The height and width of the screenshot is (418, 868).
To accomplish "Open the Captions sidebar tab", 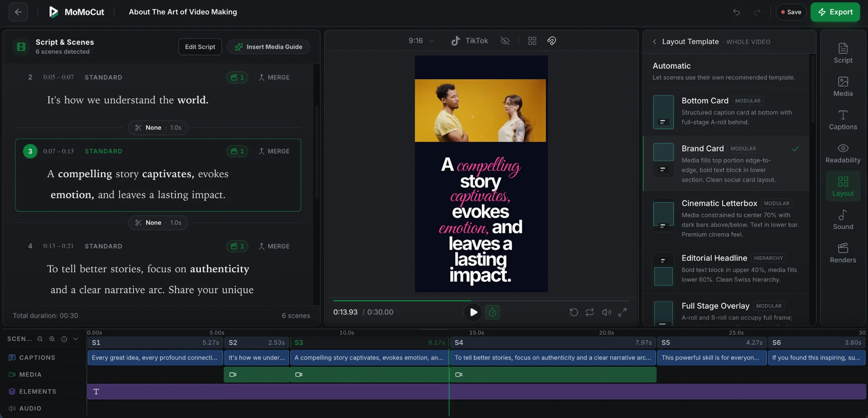I will pos(843,120).
